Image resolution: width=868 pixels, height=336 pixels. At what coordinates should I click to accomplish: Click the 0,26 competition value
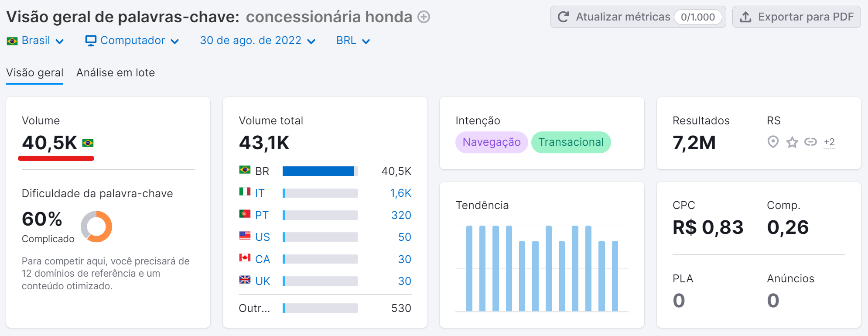[788, 227]
